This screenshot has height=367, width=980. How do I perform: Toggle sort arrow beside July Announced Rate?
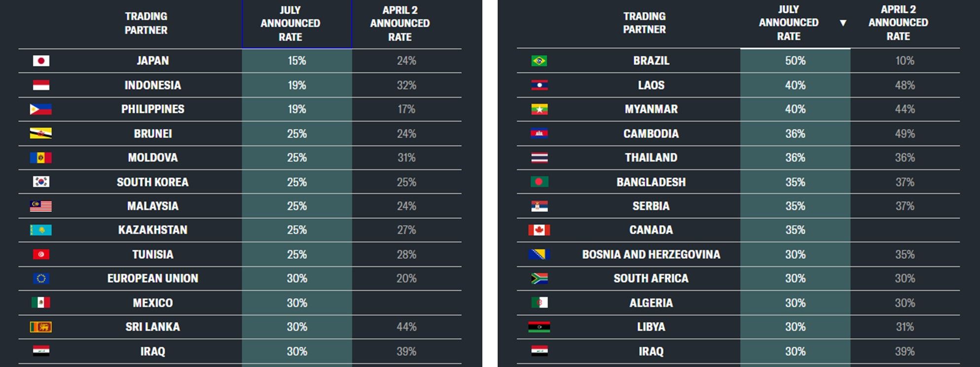coord(843,23)
